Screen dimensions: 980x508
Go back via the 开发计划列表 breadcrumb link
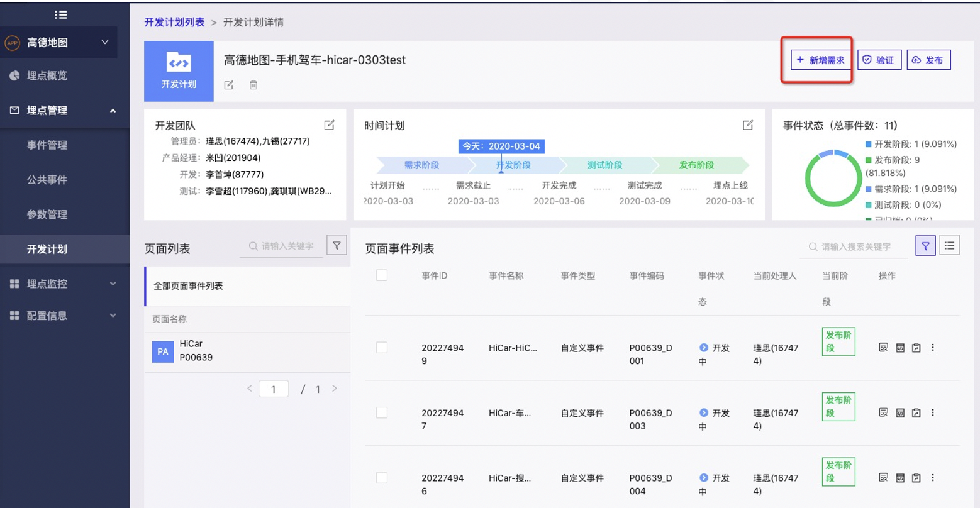174,22
